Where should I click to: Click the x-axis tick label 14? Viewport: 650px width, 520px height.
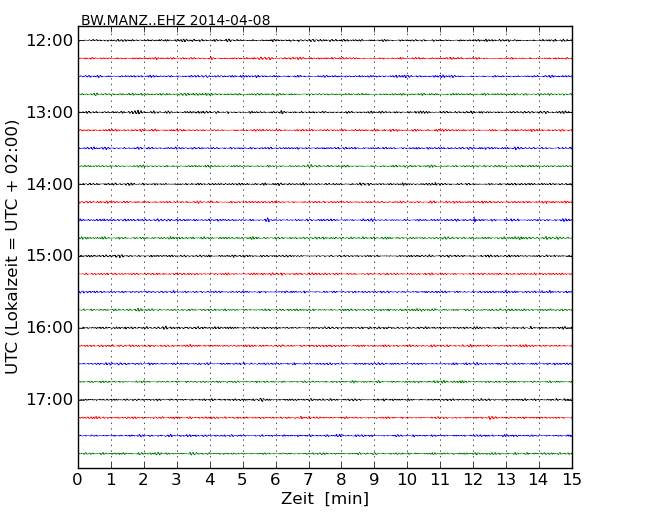(x=539, y=480)
